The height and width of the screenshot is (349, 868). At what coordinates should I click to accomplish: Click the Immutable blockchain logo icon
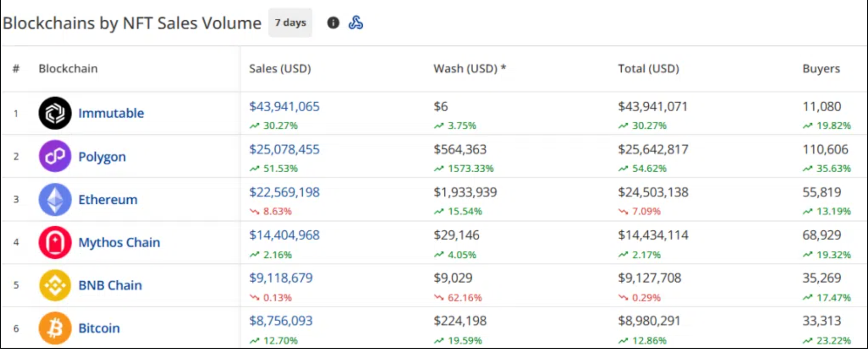(55, 113)
